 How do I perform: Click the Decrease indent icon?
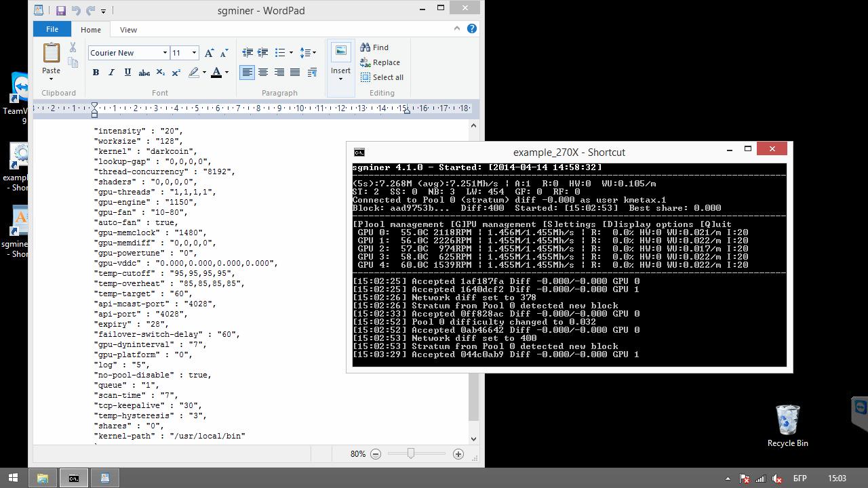[248, 53]
